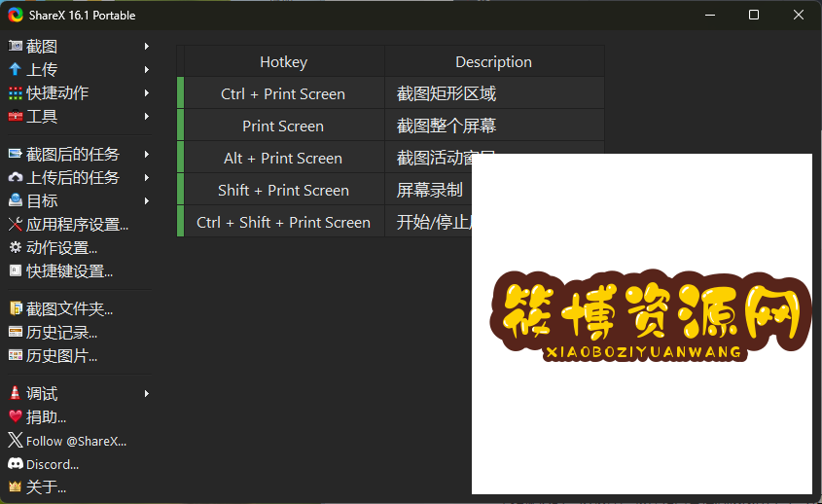Select the 'Shift + Print Screen' hotkey cell

(284, 190)
